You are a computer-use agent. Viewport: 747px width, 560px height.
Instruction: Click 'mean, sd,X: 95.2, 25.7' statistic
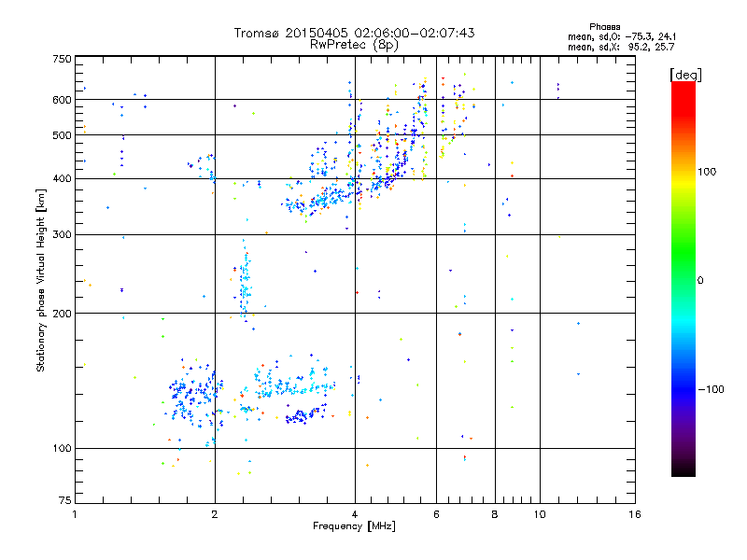621,47
